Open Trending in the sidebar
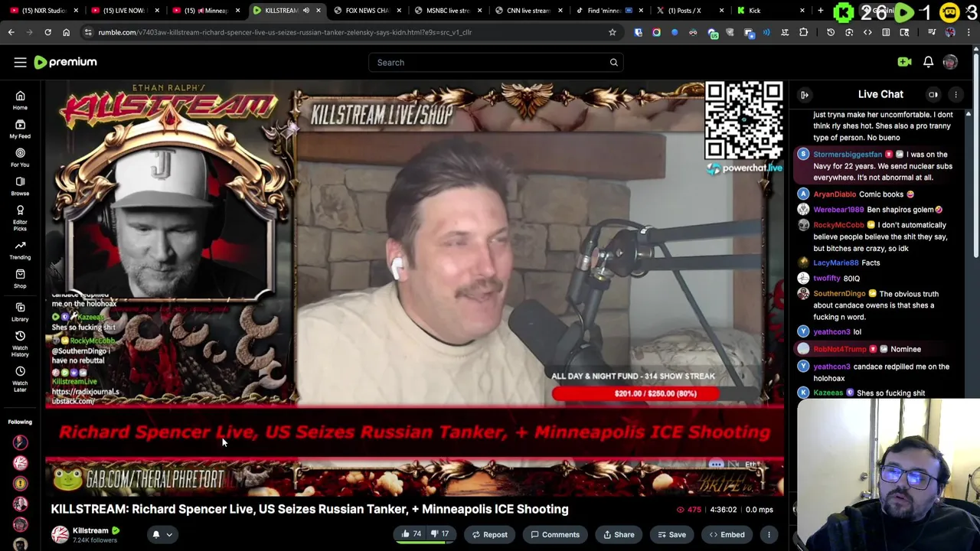980x551 pixels. pyautogui.click(x=20, y=249)
